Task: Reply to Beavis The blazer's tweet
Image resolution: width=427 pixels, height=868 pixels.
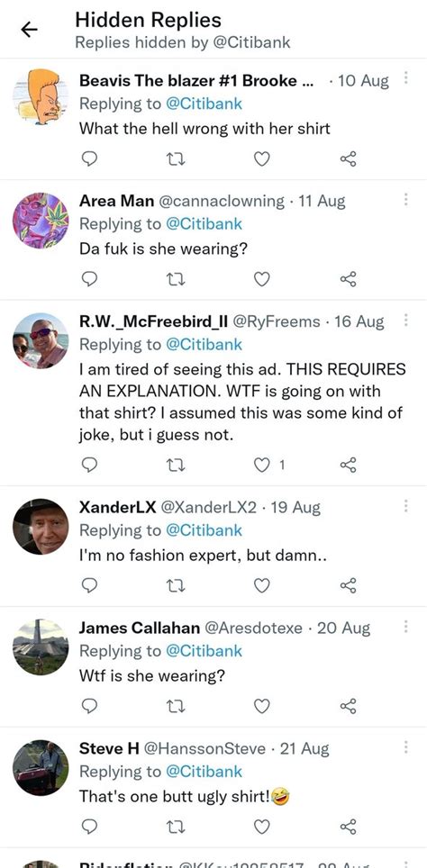Action: click(89, 159)
